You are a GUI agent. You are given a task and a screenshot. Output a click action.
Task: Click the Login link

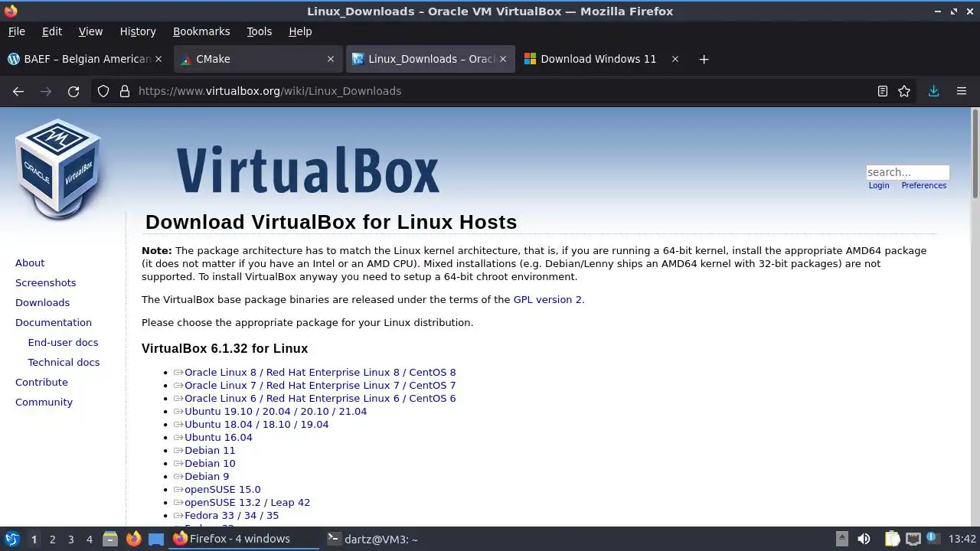pos(879,185)
